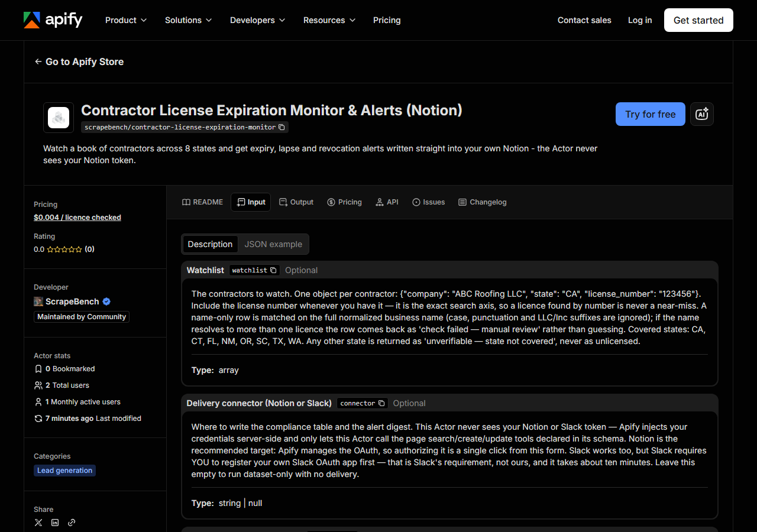This screenshot has height=532, width=757.
Task: Expand the Product menu
Action: pos(126,20)
